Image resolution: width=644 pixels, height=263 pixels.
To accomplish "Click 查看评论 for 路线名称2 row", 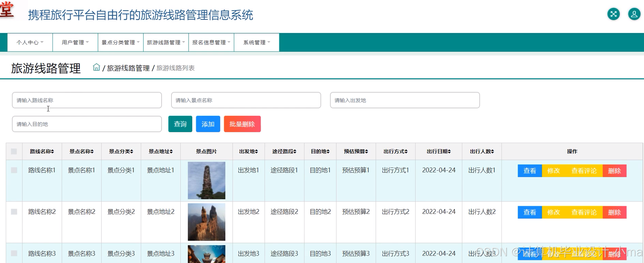I will [584, 212].
